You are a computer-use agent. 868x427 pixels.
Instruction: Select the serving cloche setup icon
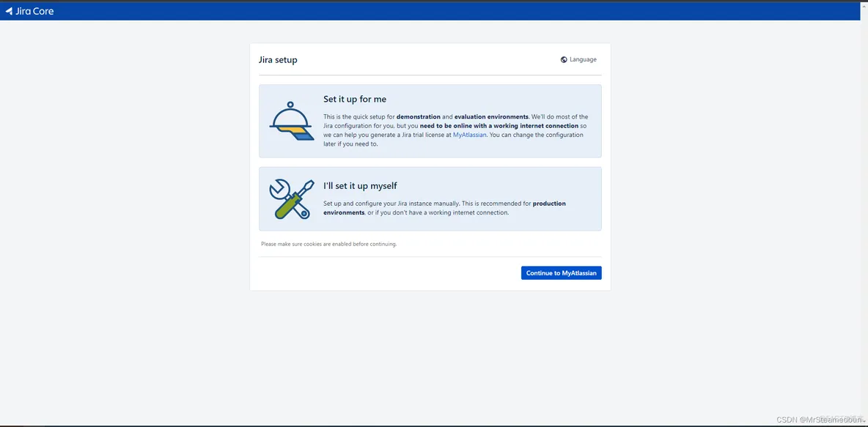[291, 121]
